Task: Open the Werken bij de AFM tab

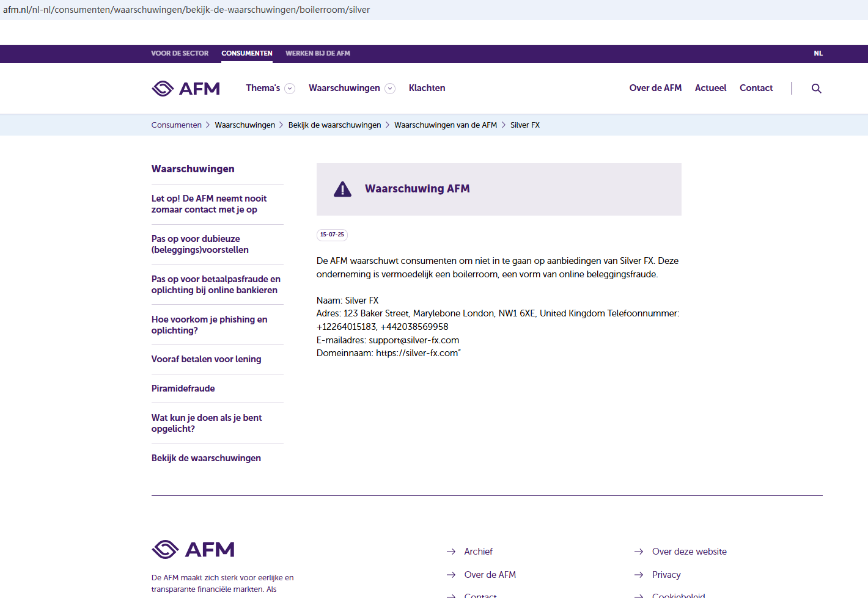Action: click(x=318, y=53)
